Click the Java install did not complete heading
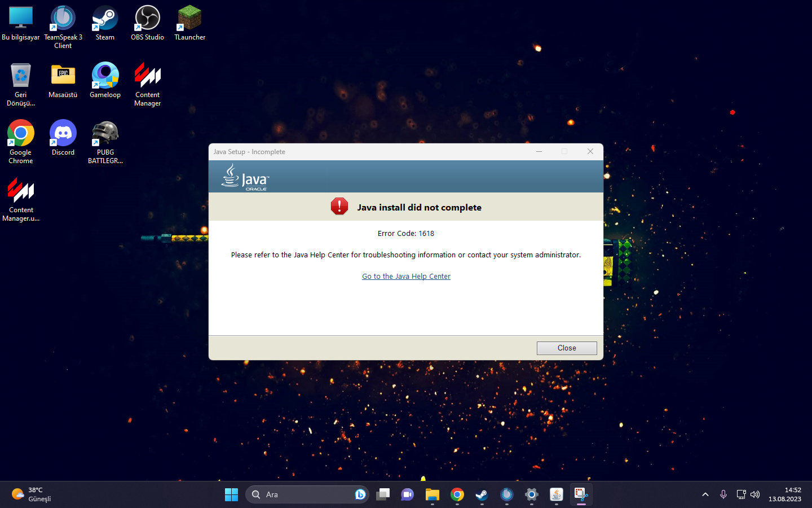The height and width of the screenshot is (508, 812). coord(419,208)
